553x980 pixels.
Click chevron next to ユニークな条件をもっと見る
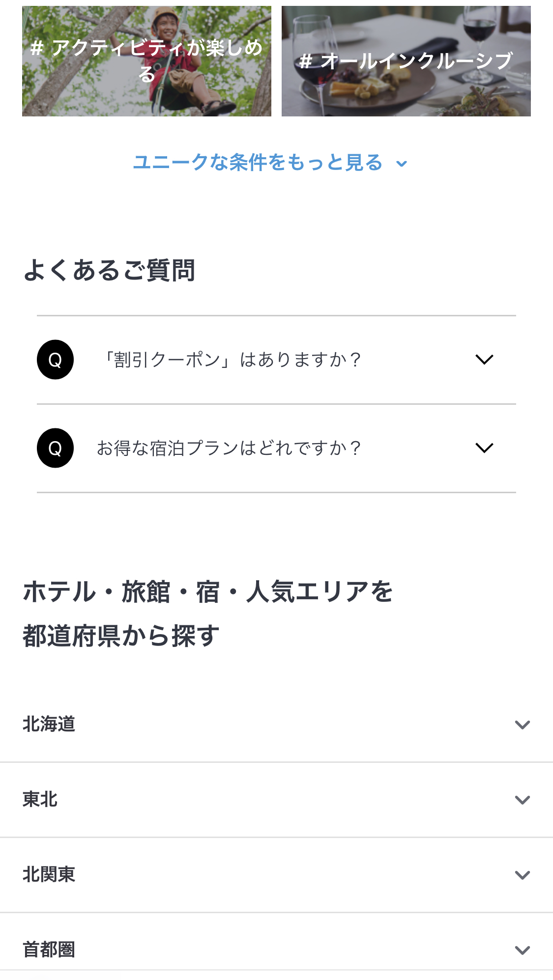(402, 164)
